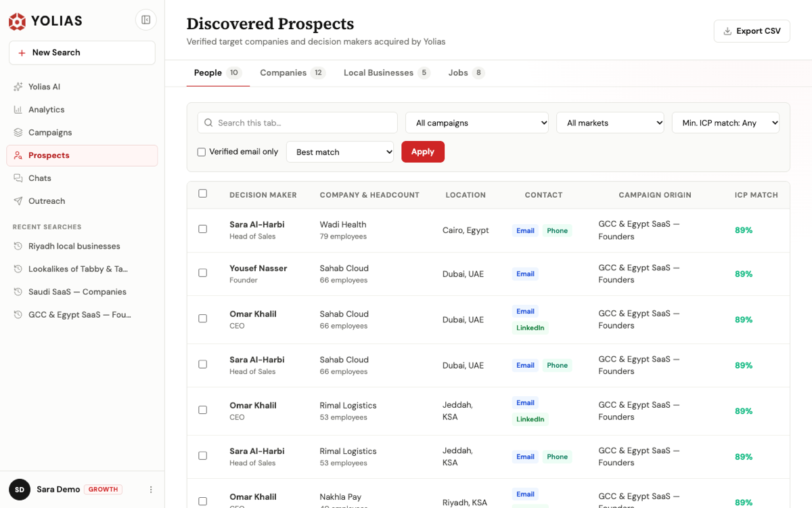Open Campaigns in the sidebar
This screenshot has width=812, height=508.
82,133
